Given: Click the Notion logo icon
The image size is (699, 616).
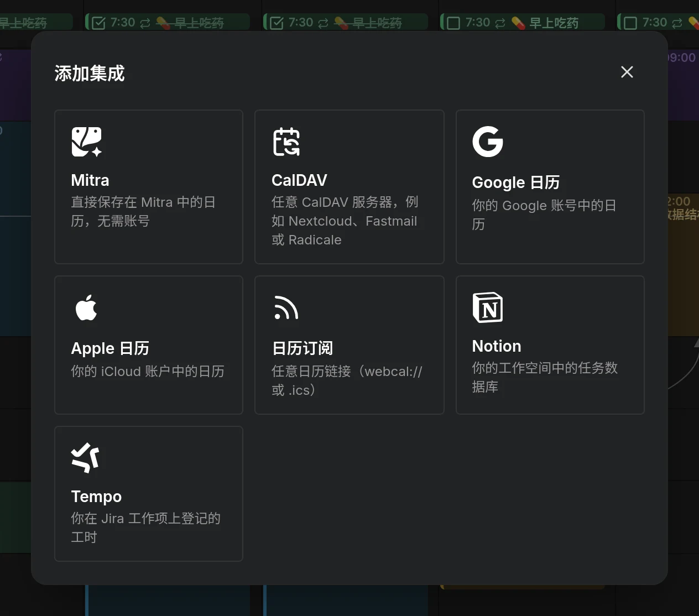Looking at the screenshot, I should pos(488,307).
